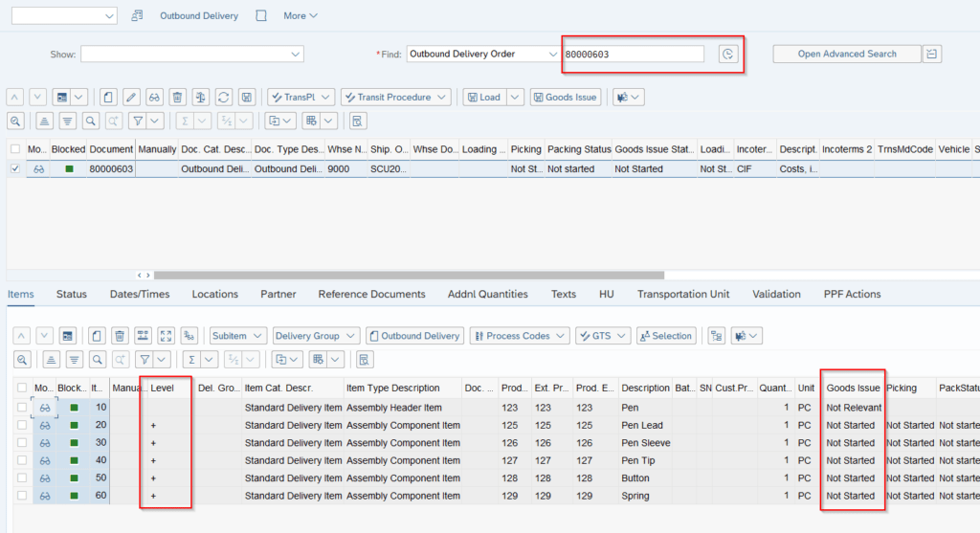Switch to the Reference Documents tab
Image resolution: width=980 pixels, height=533 pixels.
(x=372, y=295)
